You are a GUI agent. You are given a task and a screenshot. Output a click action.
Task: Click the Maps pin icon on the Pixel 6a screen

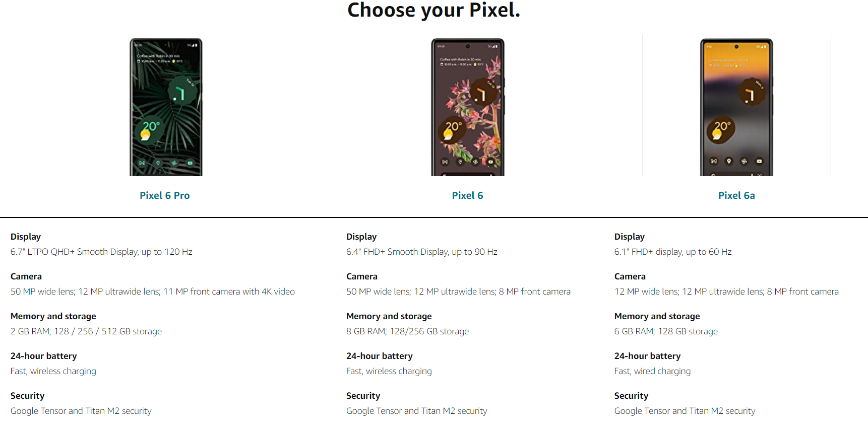click(729, 161)
